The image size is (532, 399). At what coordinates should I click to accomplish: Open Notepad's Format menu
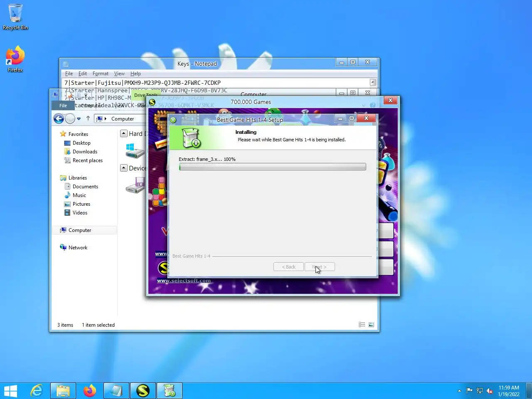pos(101,74)
